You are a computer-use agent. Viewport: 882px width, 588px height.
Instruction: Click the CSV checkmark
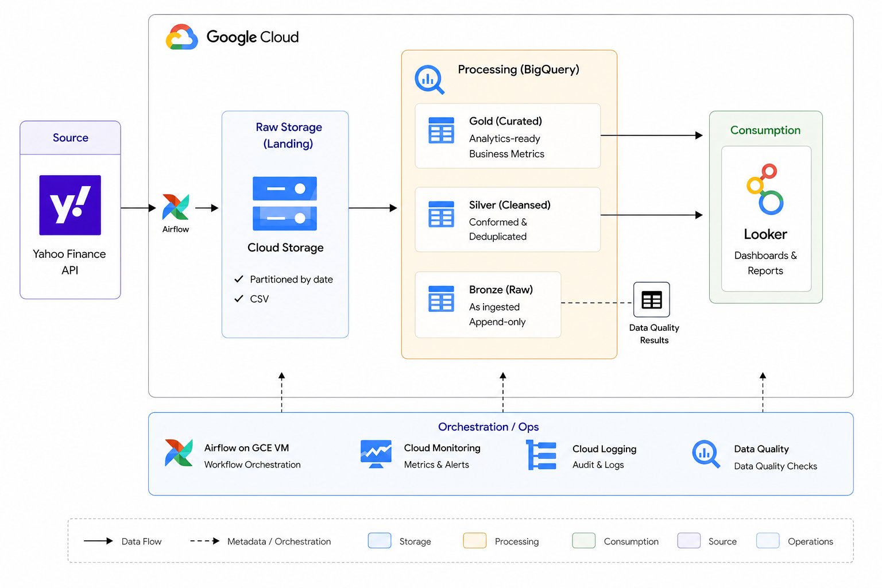coord(239,299)
